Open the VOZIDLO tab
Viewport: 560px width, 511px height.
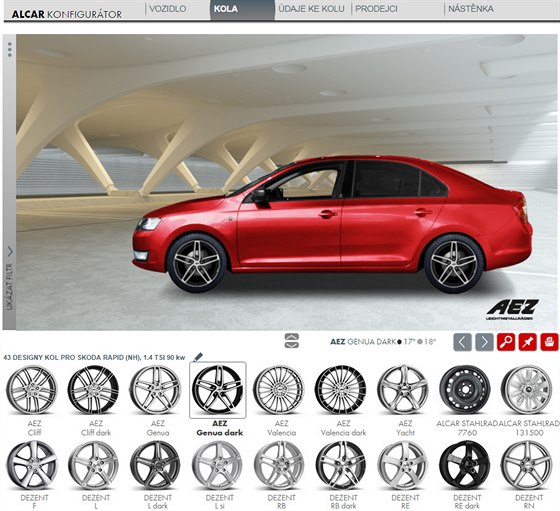168,9
